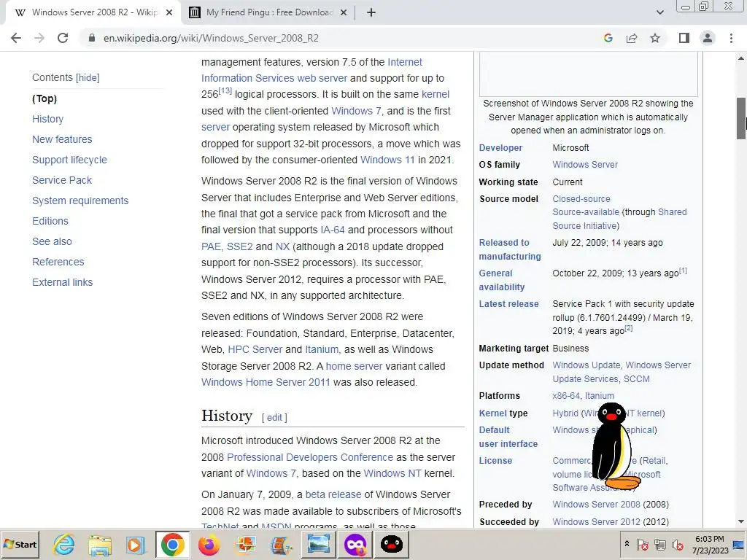Jump to External links in contents
Image resolution: width=747 pixels, height=560 pixels.
63,282
